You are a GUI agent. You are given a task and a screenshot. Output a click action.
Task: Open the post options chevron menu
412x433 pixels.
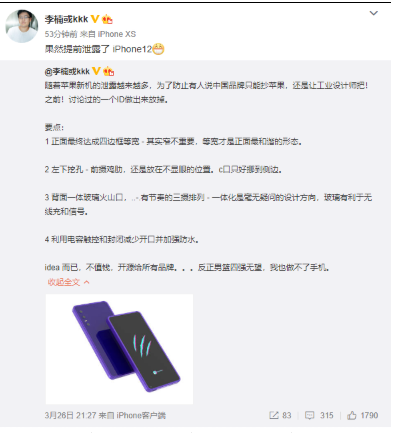[x=374, y=13]
